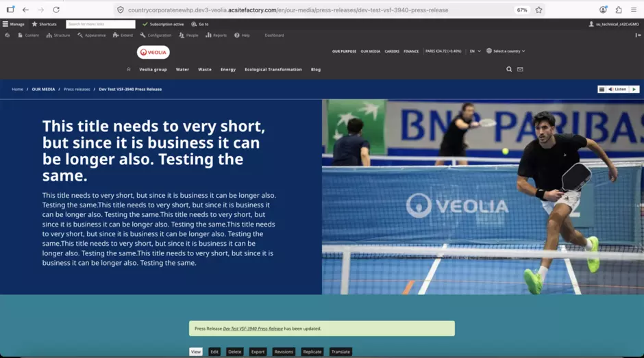
Task: Open the su_technical user account menu
Action: pos(614,24)
